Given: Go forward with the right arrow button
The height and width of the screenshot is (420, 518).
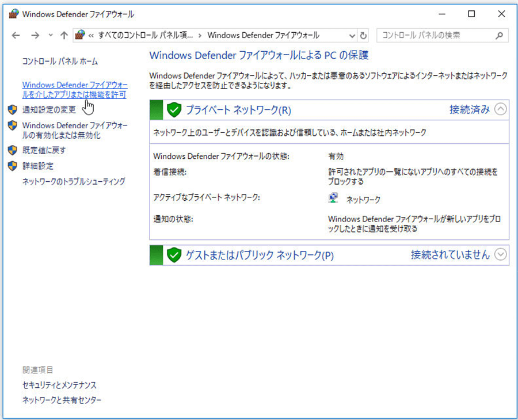Looking at the screenshot, I should (35, 35).
